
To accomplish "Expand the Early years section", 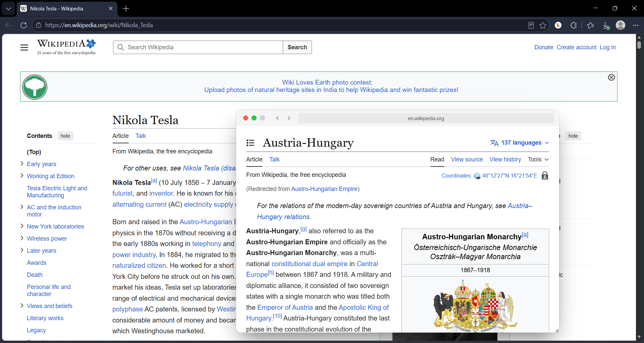I will 22,163.
